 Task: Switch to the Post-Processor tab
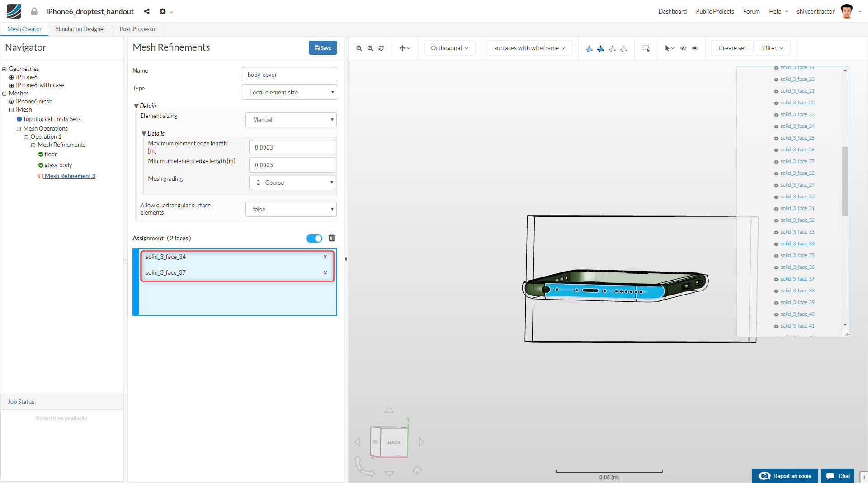[x=138, y=29]
